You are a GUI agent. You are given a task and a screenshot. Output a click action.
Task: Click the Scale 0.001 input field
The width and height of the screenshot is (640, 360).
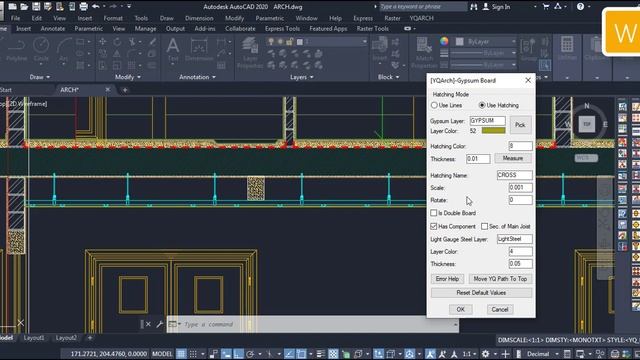pyautogui.click(x=520, y=187)
